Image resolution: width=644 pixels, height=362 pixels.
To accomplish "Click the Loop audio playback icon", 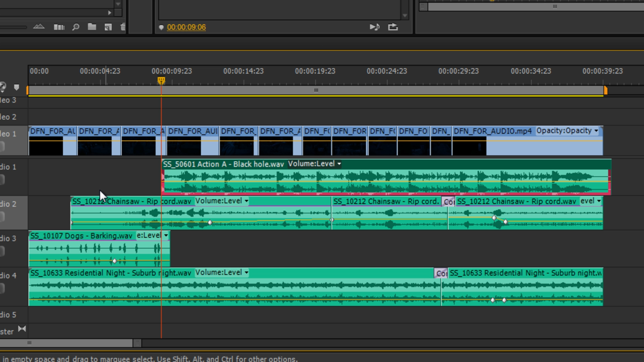I will point(374,27).
